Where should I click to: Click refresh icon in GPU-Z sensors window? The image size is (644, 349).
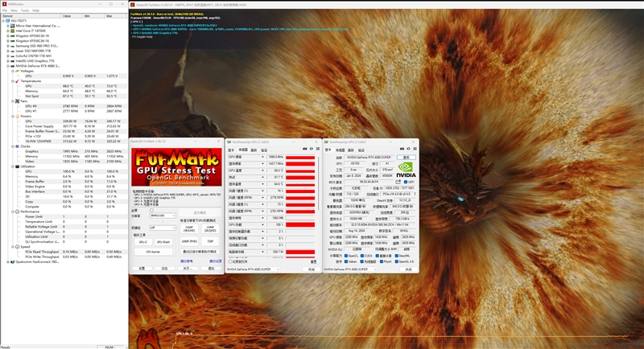[312, 149]
